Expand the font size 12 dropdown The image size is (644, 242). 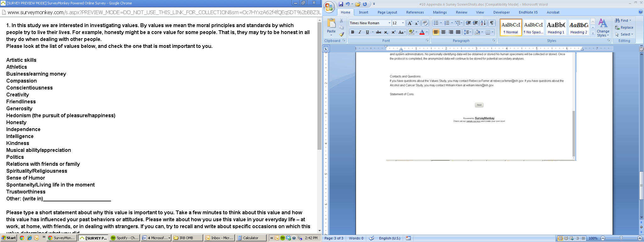pyautogui.click(x=403, y=23)
